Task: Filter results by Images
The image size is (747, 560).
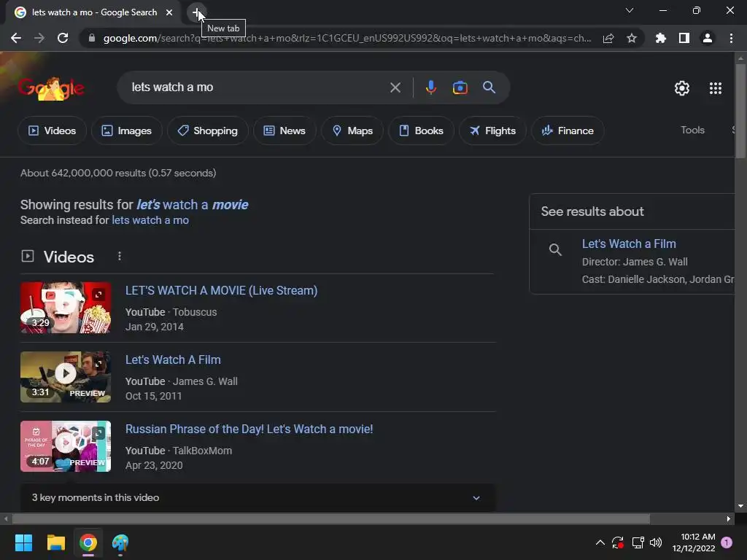Action: coord(127,131)
